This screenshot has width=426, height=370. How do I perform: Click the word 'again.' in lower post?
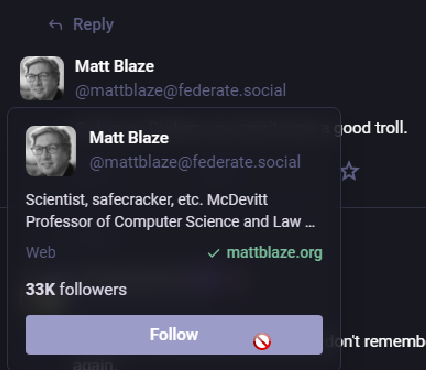pyautogui.click(x=95, y=365)
